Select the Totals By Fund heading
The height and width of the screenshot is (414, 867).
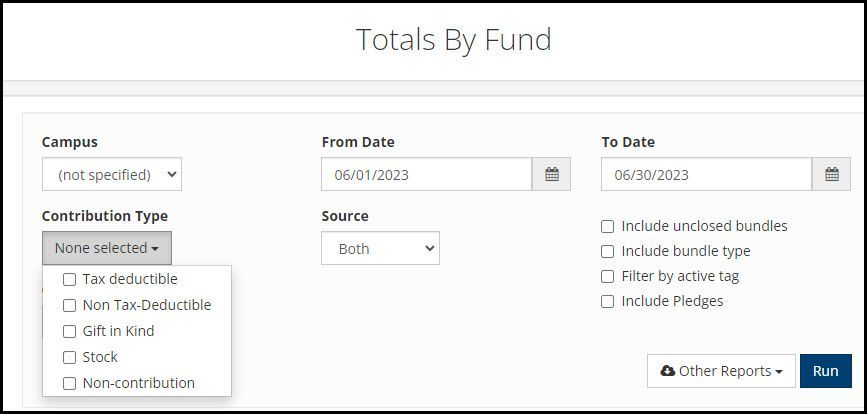453,40
